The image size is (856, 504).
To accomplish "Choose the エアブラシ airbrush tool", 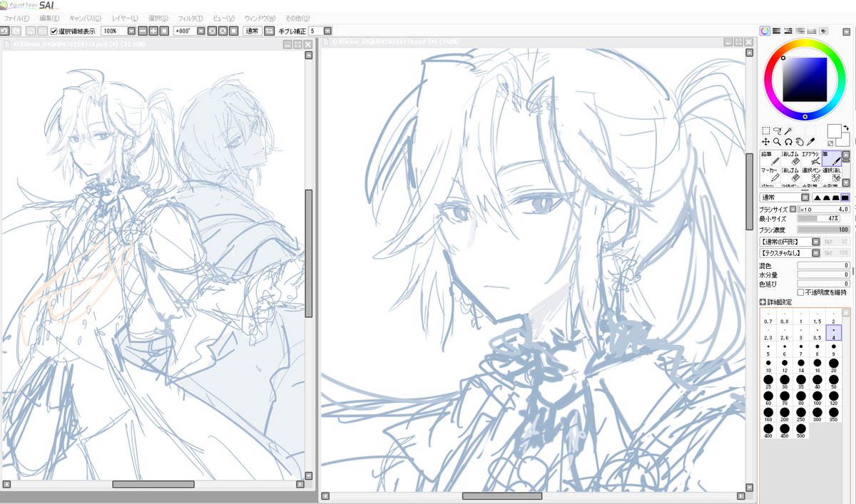I will point(810,158).
